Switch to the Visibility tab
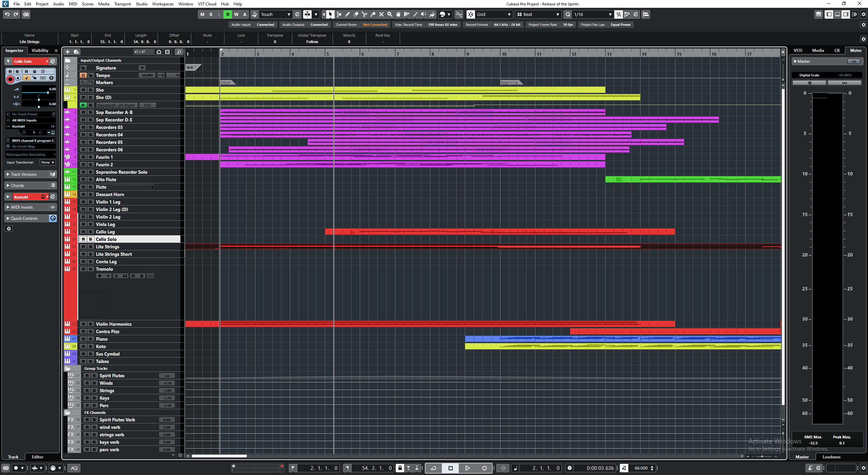Image resolution: width=868 pixels, height=475 pixels. 40,51
